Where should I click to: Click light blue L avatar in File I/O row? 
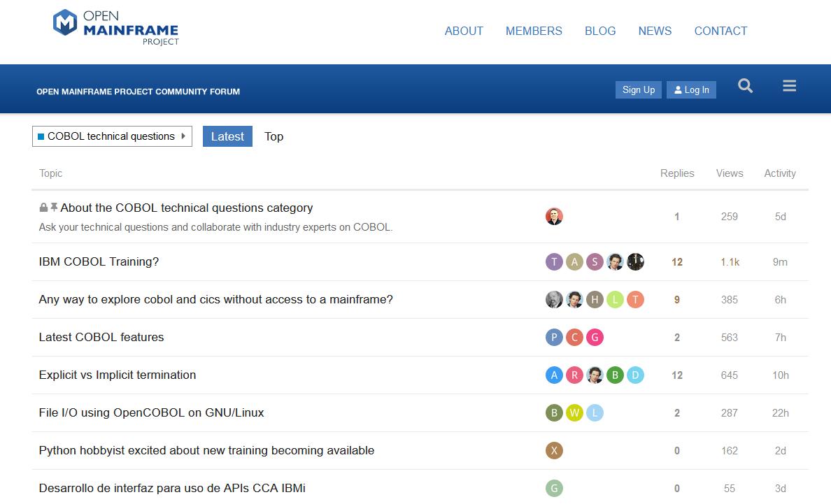[595, 413]
